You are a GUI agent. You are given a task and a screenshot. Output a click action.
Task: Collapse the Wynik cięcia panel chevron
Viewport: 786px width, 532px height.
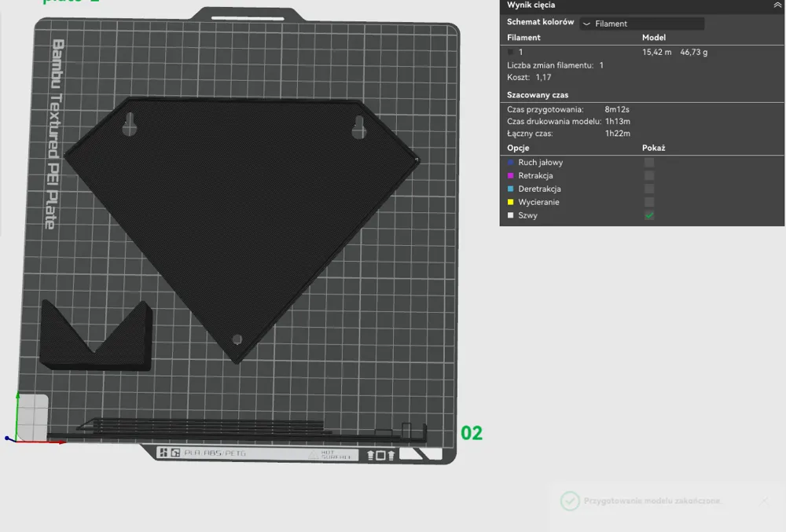(777, 6)
